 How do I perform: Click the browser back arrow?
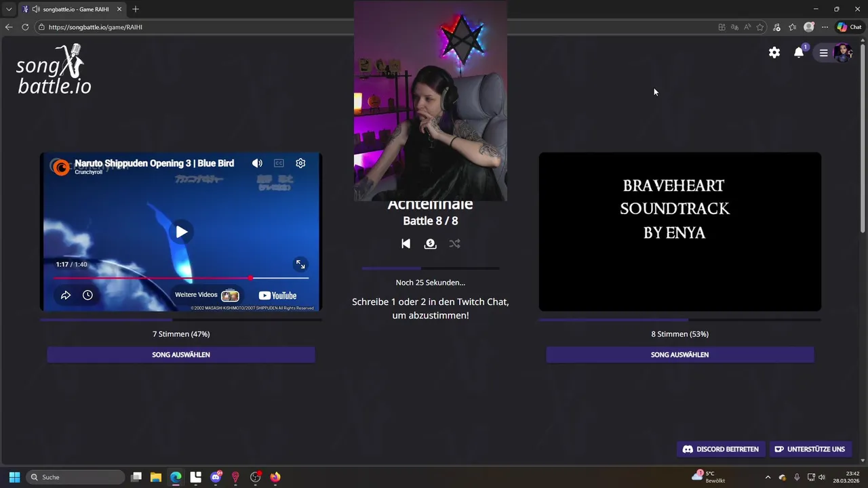(9, 27)
